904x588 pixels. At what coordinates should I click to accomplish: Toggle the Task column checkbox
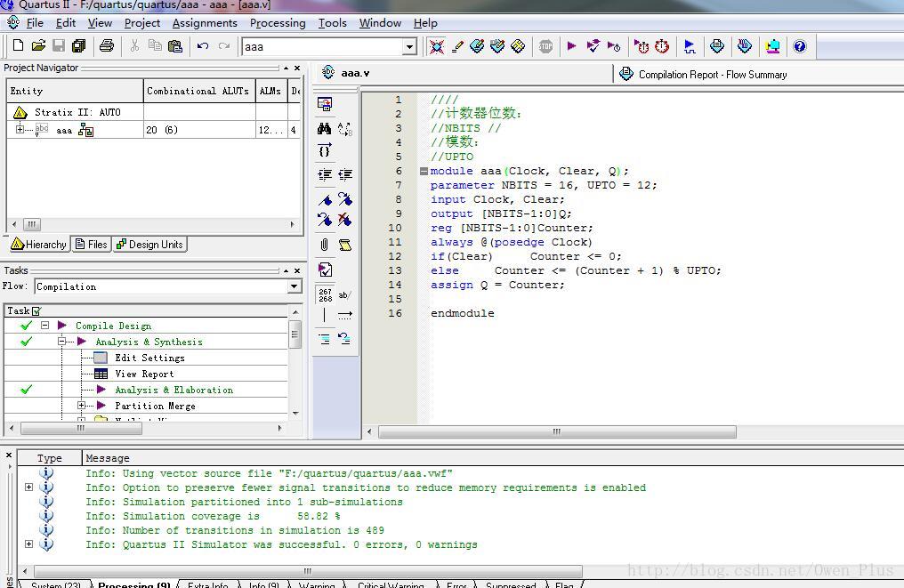click(36, 310)
